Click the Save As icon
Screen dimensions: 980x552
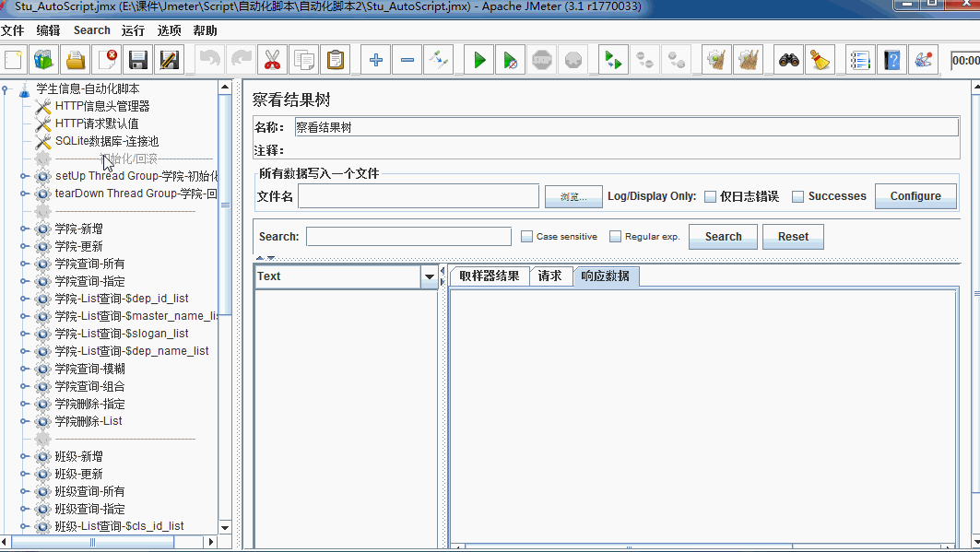(x=170, y=60)
